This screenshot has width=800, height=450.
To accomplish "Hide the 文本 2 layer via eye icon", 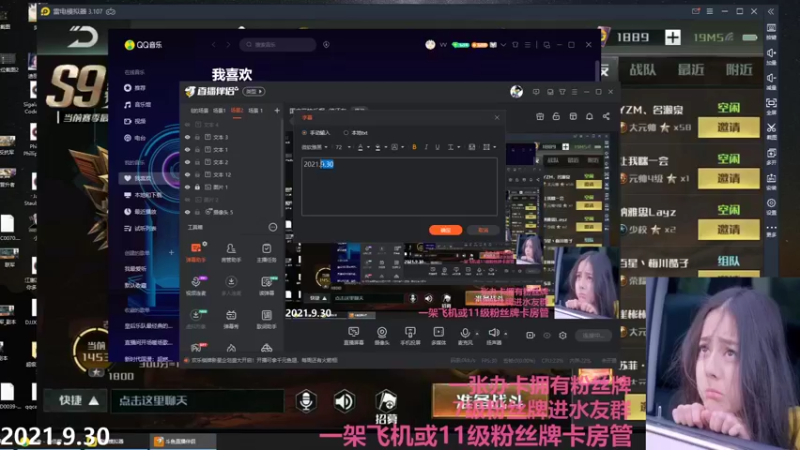I will (187, 162).
